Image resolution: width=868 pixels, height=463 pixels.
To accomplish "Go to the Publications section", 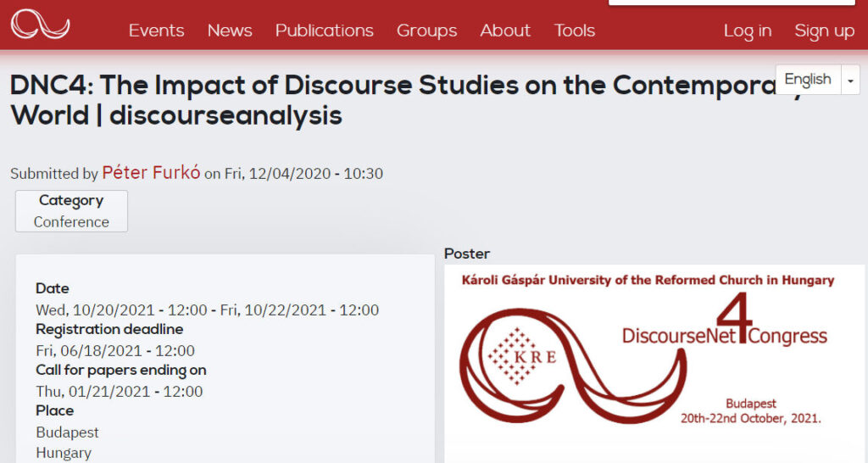I will tap(324, 31).
